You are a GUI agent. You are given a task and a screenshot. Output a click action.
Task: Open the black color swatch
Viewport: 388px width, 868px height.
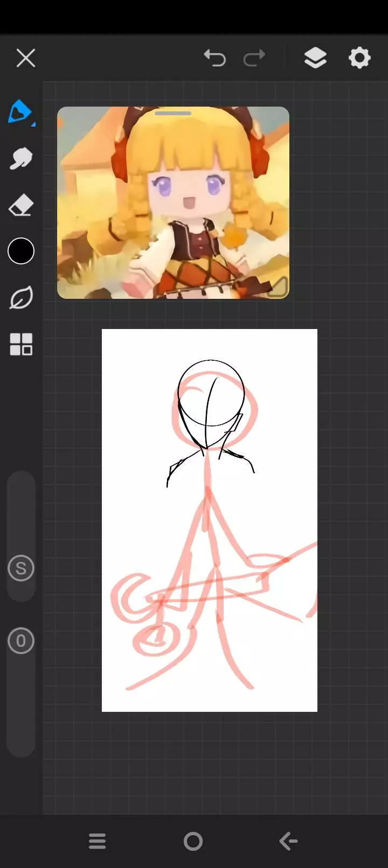(x=21, y=251)
